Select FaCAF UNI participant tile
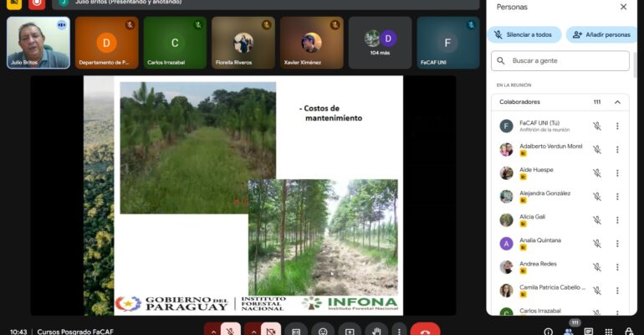This screenshot has height=335, width=644. coord(448,43)
